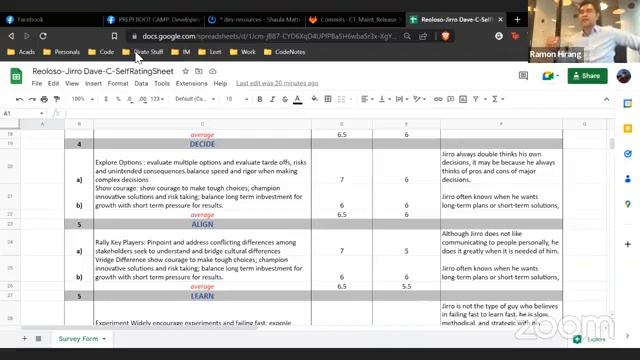The image size is (640, 360).
Task: Toggle italic formatting
Action: click(272, 99)
